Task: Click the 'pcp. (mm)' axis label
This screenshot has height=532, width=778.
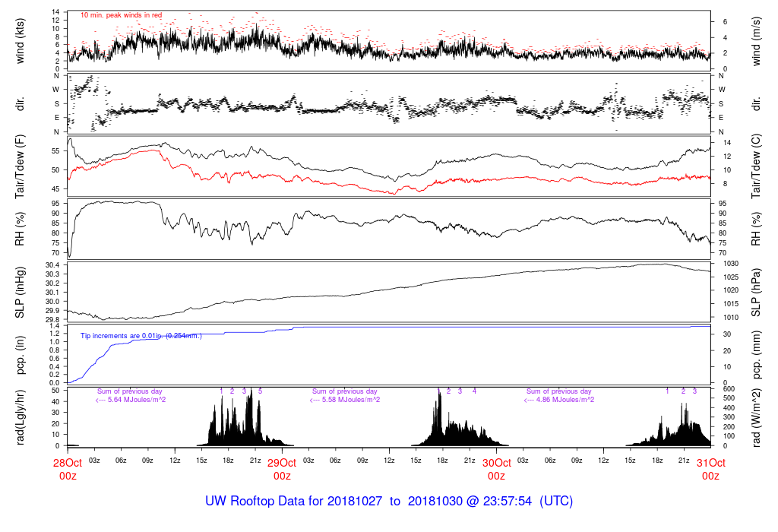Action: tap(756, 354)
